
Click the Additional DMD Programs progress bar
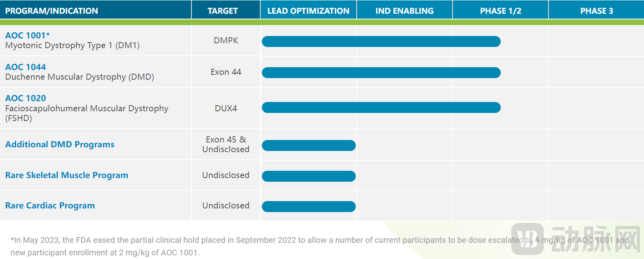coord(308,146)
